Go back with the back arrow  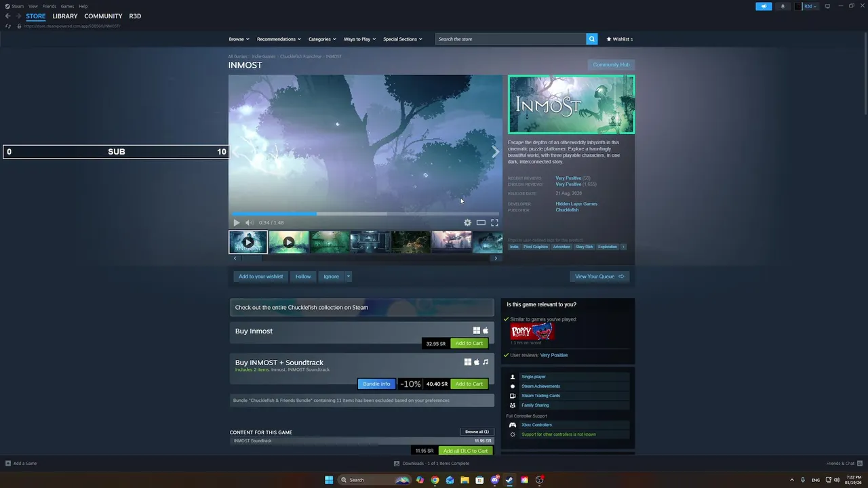click(x=8, y=16)
